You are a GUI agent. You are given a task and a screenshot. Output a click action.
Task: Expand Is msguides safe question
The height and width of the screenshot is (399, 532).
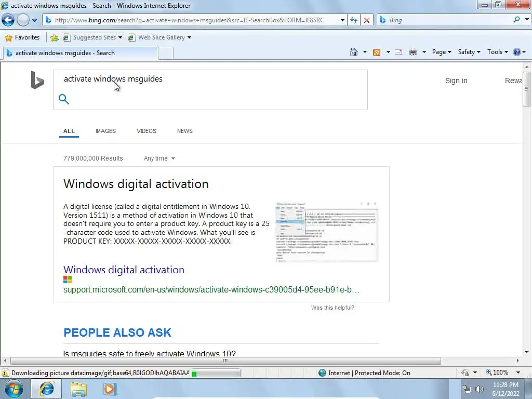[149, 353]
